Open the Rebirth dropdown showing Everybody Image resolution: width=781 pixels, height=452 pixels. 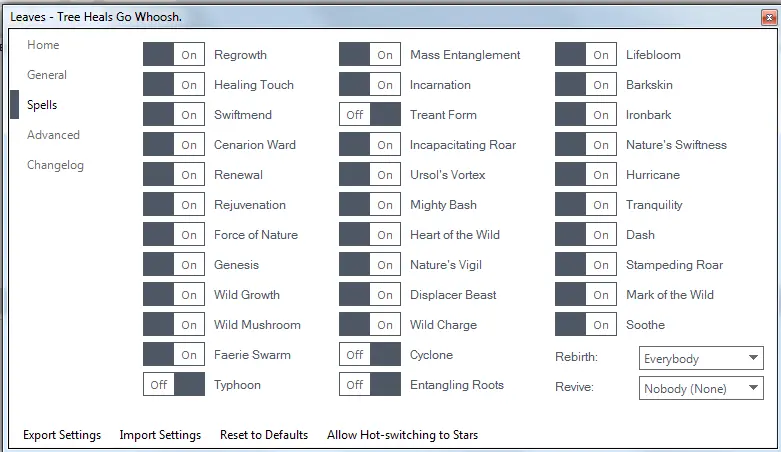[701, 358]
